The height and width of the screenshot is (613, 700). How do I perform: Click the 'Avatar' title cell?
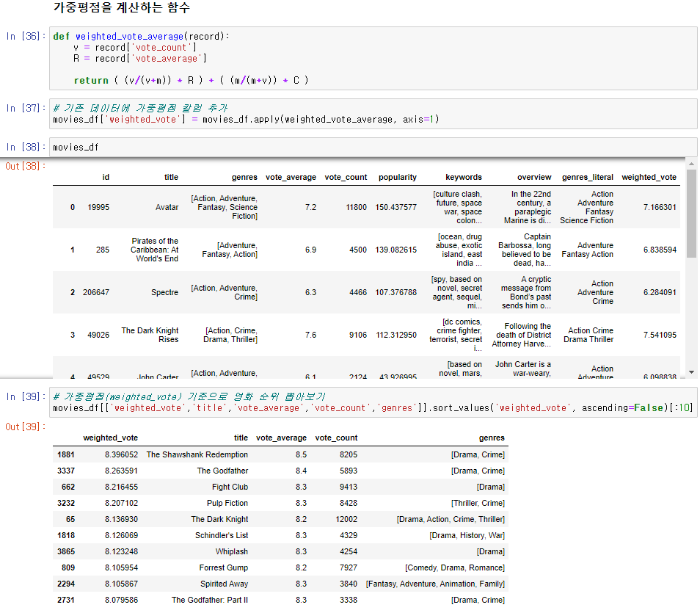pos(167,207)
